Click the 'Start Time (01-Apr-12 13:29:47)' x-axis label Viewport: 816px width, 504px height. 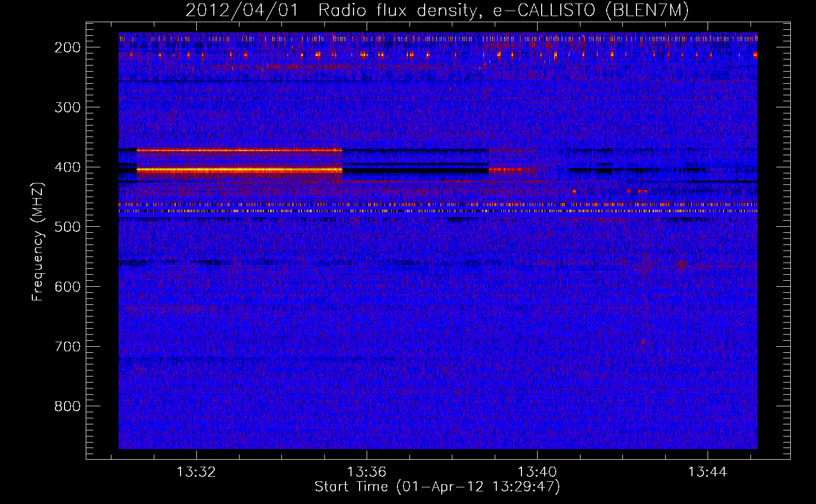[x=437, y=487]
